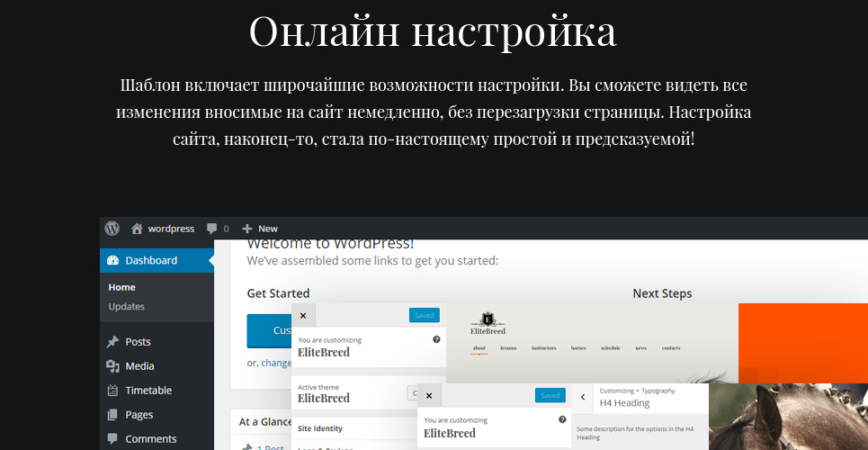This screenshot has height=450, width=868.
Task: Click the Pages icon in sidebar
Action: (112, 415)
